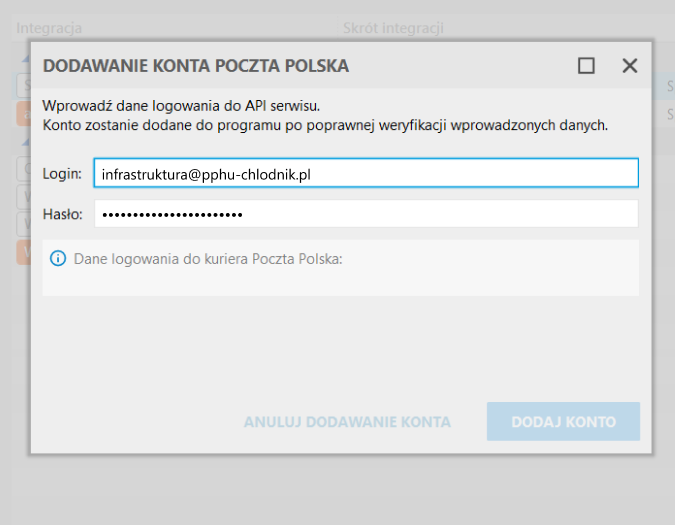Click ANULUJ DODAWANIE KONTA button
This screenshot has width=675, height=525.
[347, 422]
